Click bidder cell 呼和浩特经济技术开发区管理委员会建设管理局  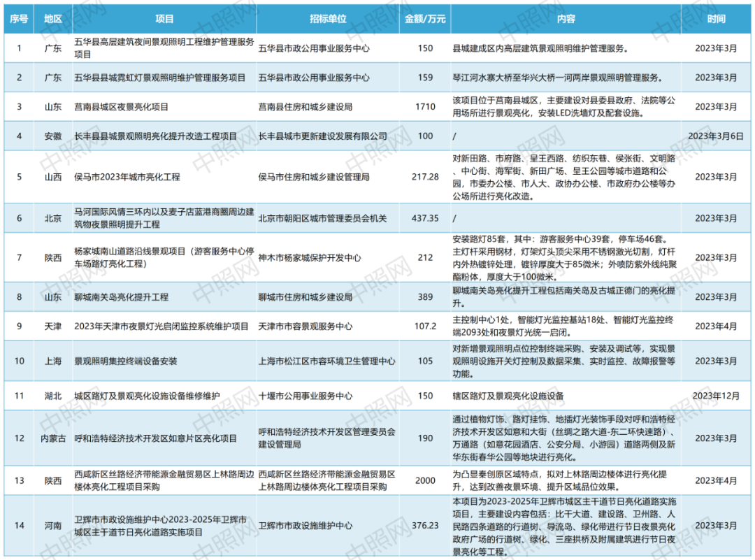tap(327, 438)
